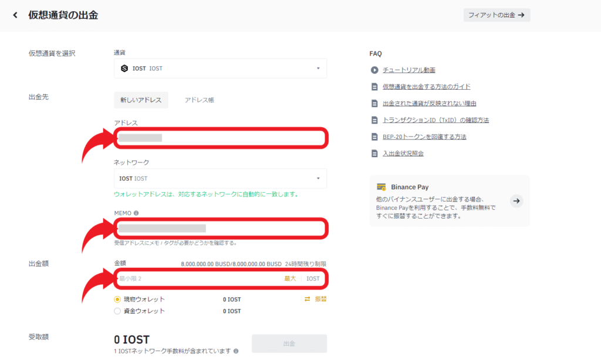
Task: Open トランザクションID（TxID）の確認方法 link
Action: (436, 120)
